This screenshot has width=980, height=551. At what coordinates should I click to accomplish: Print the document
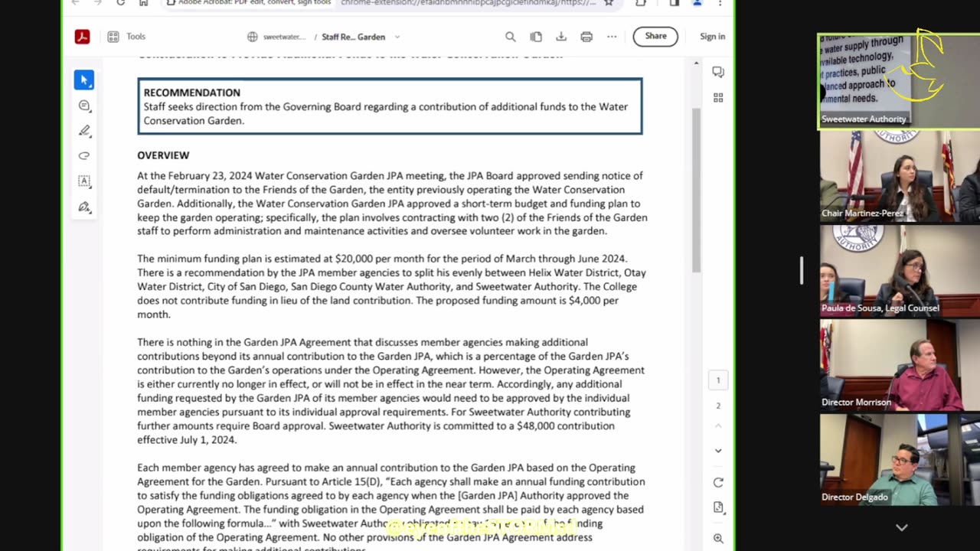pyautogui.click(x=586, y=37)
